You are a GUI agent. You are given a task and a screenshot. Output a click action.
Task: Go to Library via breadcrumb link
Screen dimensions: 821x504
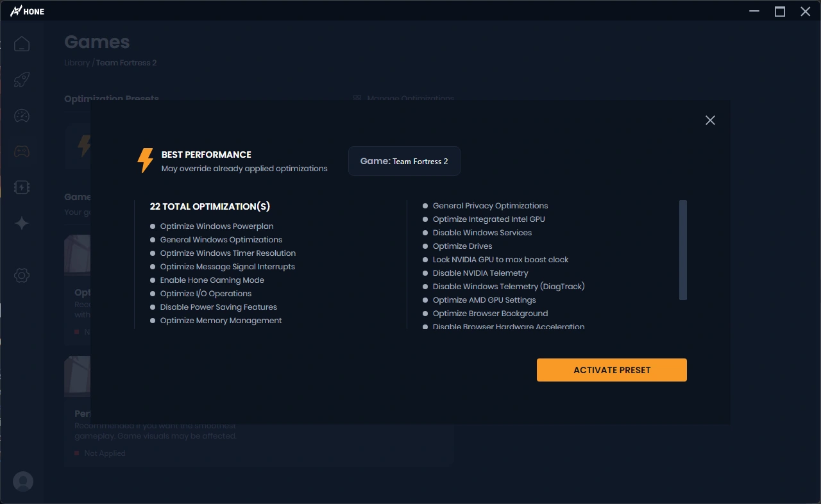(x=77, y=63)
